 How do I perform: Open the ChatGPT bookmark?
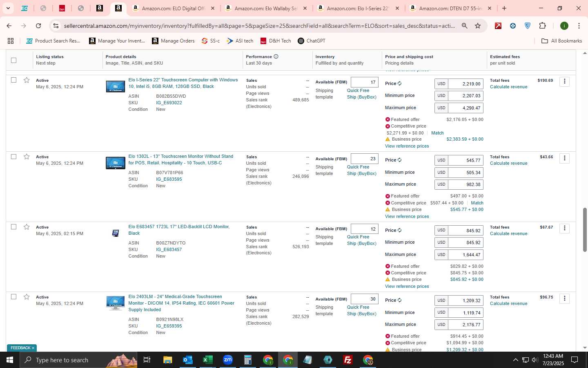click(312, 41)
